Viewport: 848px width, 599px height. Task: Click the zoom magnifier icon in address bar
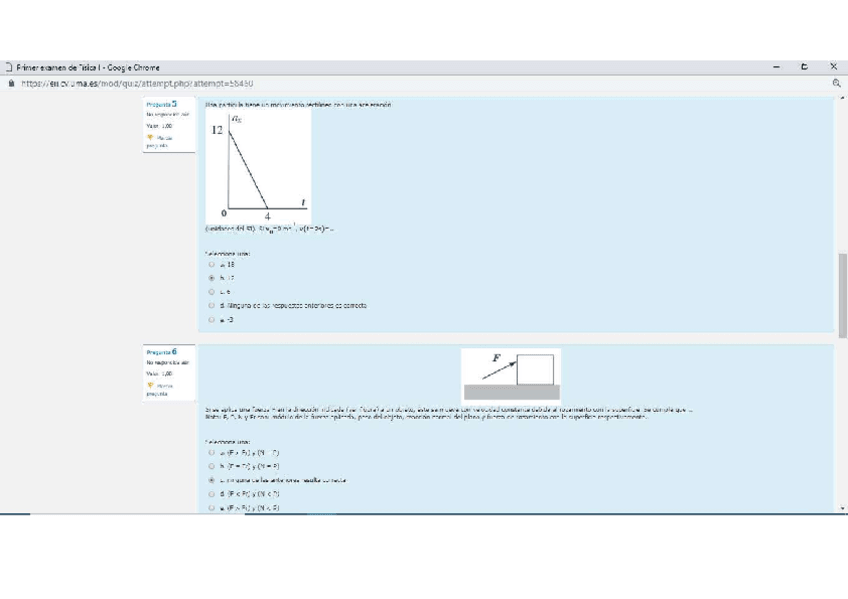pos(836,84)
